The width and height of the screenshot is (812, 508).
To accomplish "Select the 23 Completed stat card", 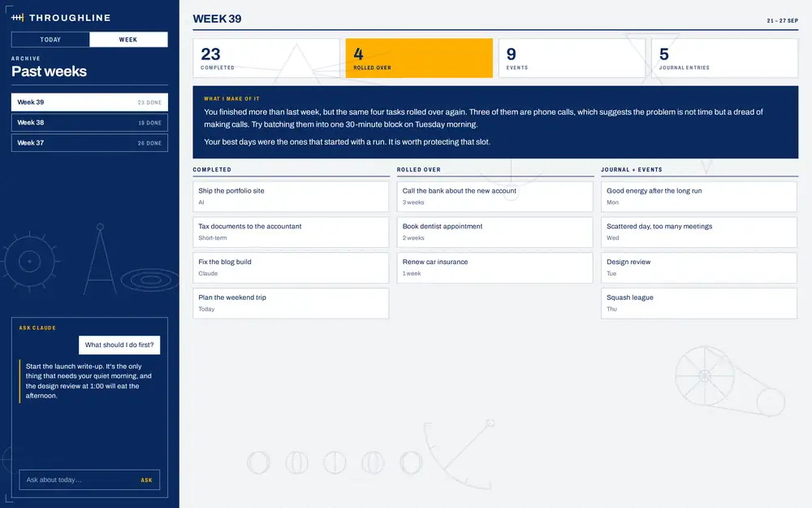I will 266,58.
